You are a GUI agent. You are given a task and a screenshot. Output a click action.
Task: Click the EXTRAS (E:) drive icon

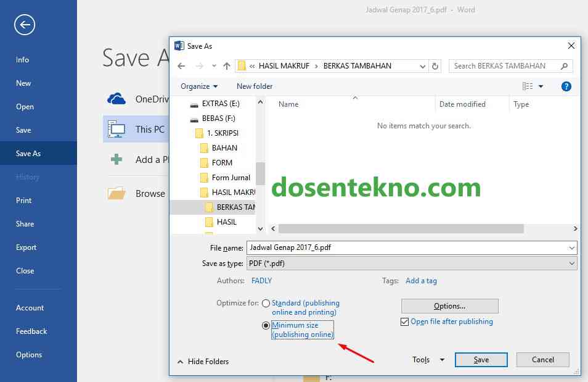click(194, 104)
